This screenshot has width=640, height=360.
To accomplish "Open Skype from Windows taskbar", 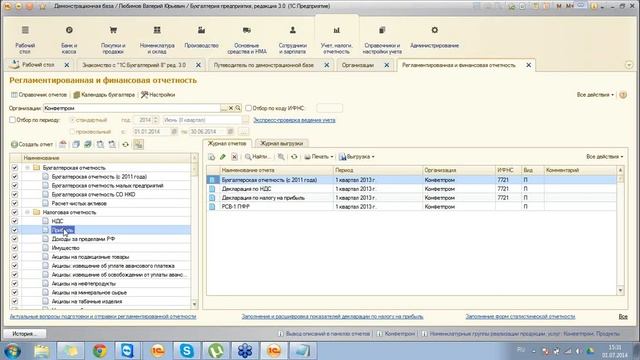I will [x=187, y=351].
